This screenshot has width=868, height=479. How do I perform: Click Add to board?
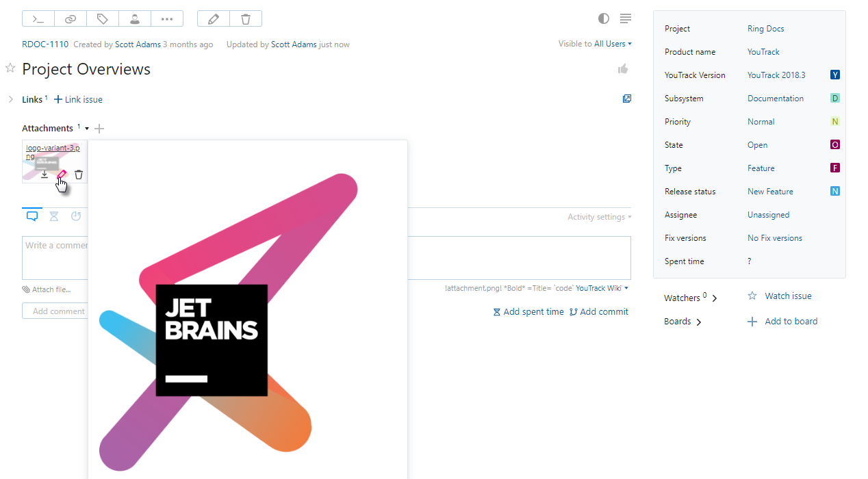pyautogui.click(x=782, y=321)
